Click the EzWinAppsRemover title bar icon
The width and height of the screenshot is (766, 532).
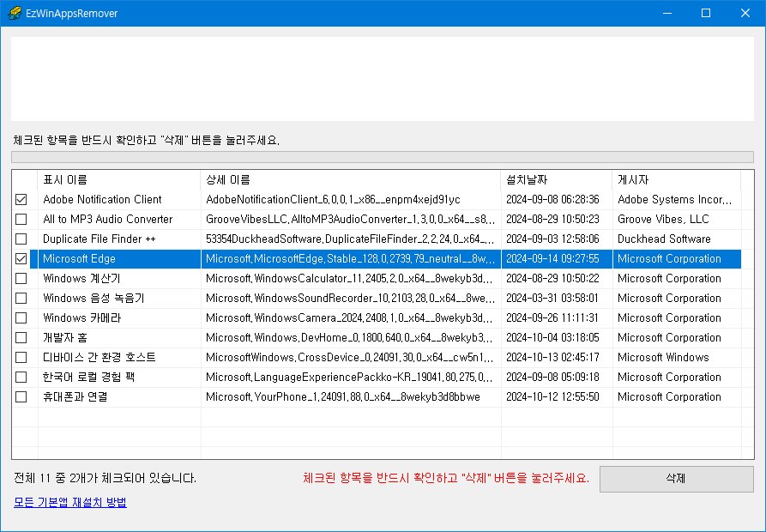pos(15,13)
